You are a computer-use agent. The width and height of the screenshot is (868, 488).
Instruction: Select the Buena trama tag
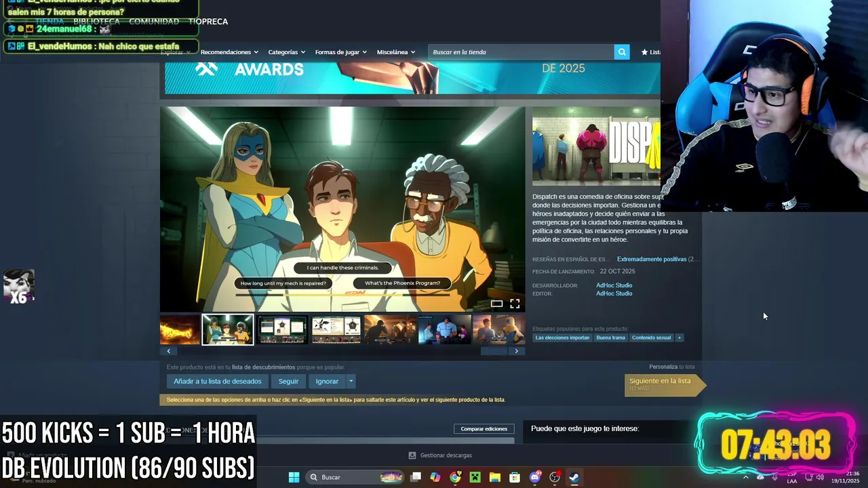tap(610, 338)
